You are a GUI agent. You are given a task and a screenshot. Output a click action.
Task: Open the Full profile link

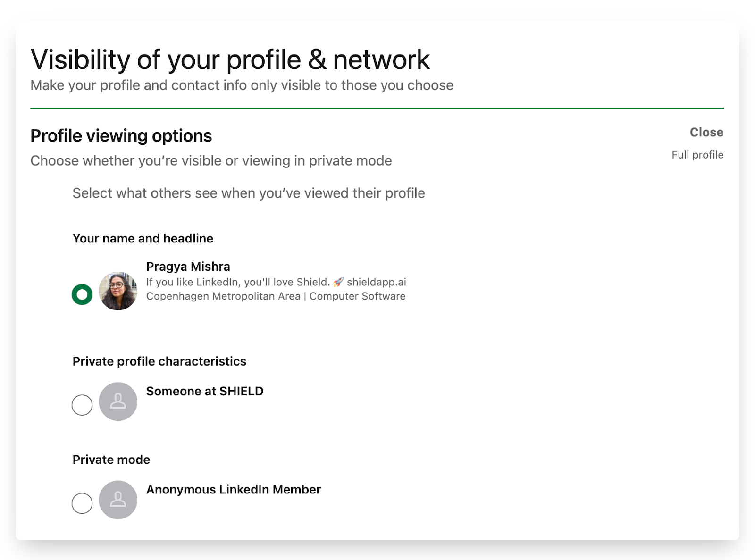(x=697, y=155)
